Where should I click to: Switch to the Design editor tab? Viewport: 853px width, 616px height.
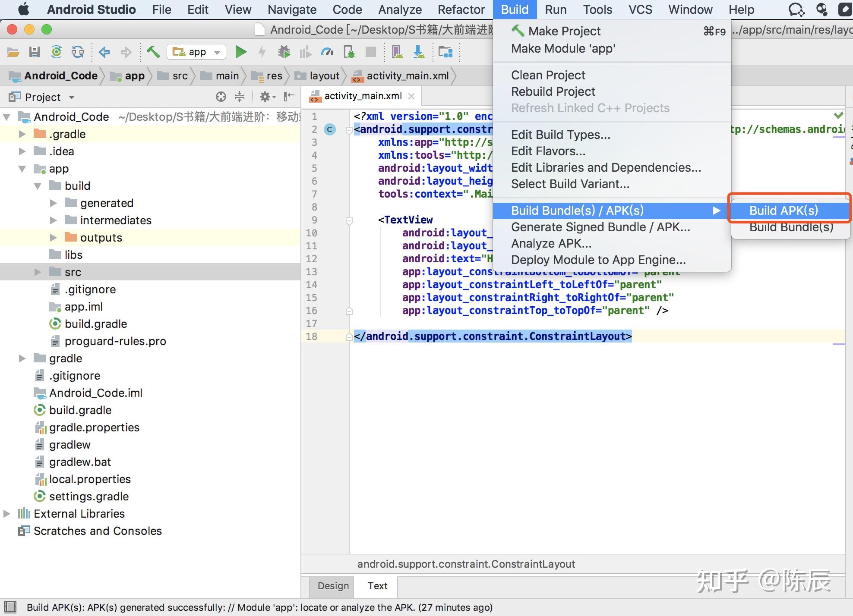click(333, 586)
